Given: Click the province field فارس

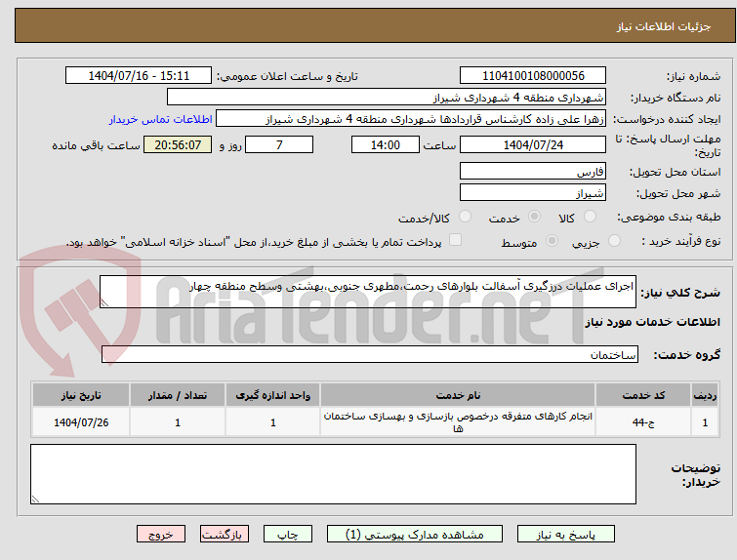Looking at the screenshot, I should 533,171.
